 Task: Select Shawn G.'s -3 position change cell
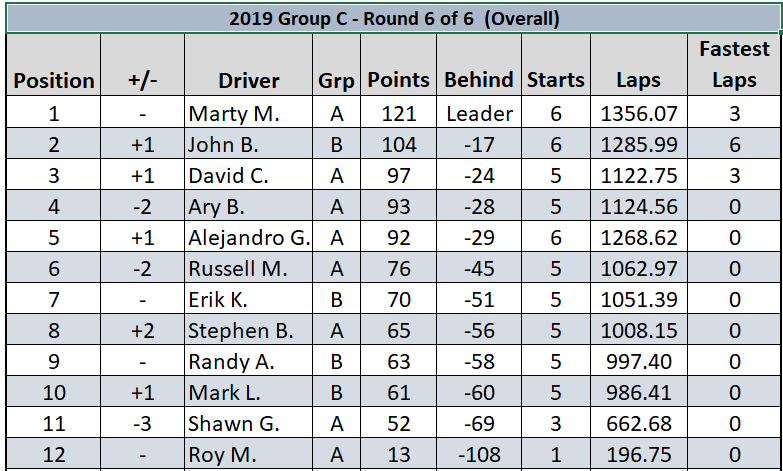pyautogui.click(x=142, y=424)
